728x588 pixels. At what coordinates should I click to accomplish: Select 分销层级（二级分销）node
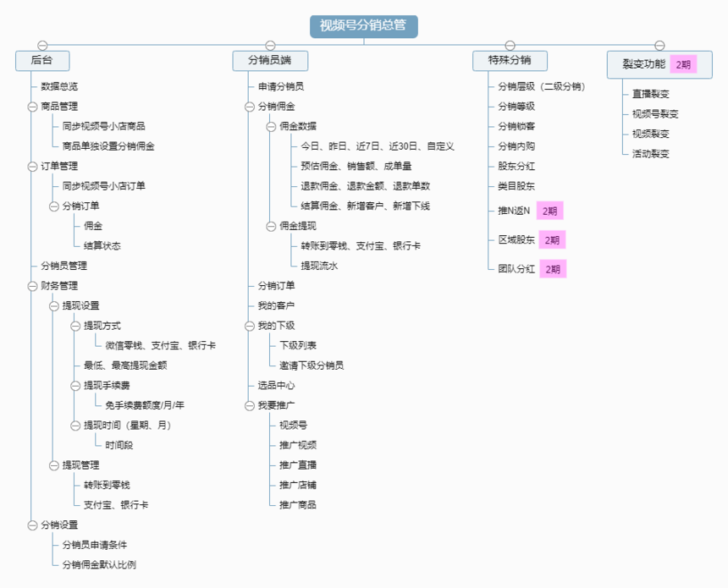click(542, 86)
